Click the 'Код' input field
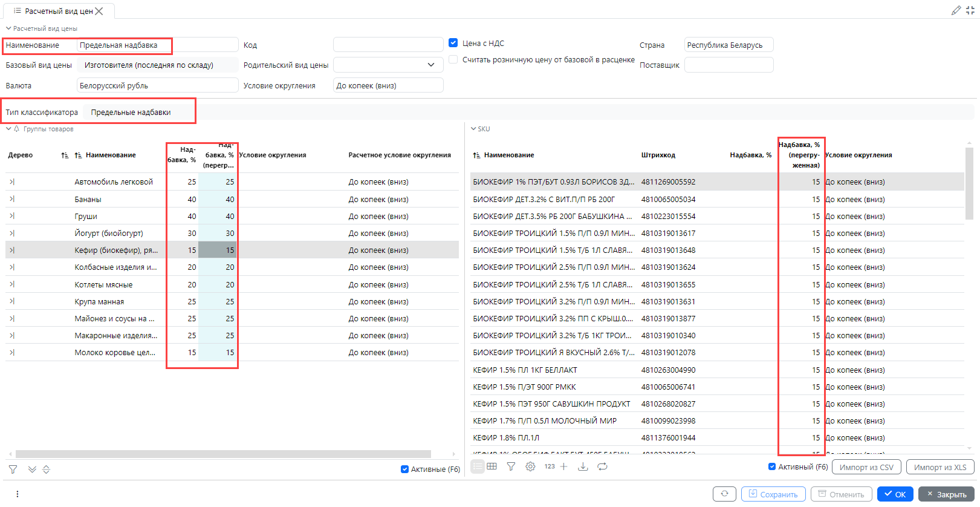 [388, 45]
